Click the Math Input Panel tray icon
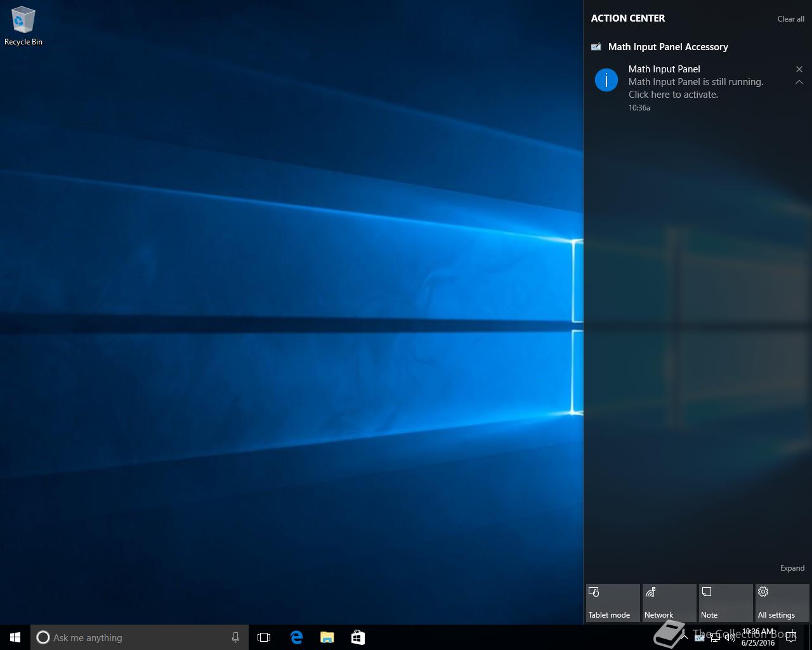This screenshot has height=650, width=812. click(699, 638)
